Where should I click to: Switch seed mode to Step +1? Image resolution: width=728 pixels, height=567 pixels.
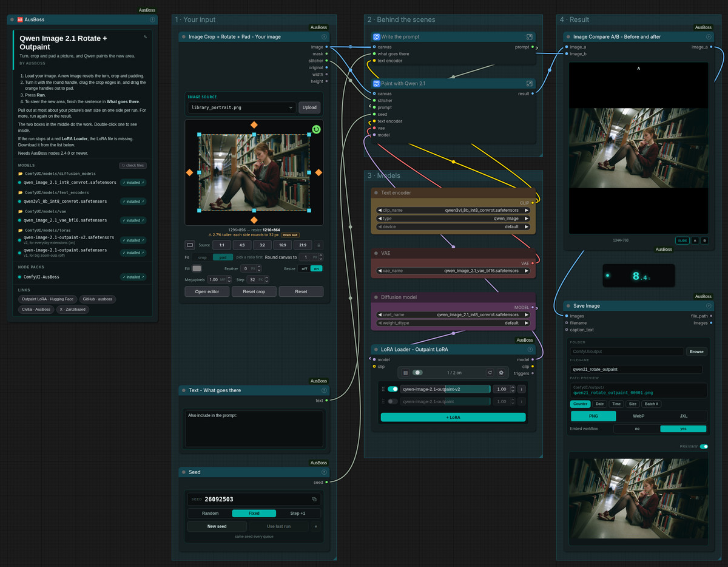coord(298,513)
